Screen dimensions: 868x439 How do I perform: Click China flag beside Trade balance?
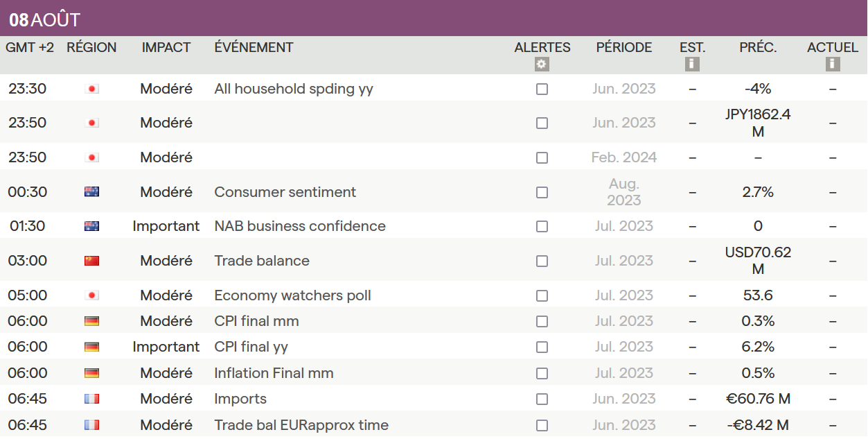[91, 261]
